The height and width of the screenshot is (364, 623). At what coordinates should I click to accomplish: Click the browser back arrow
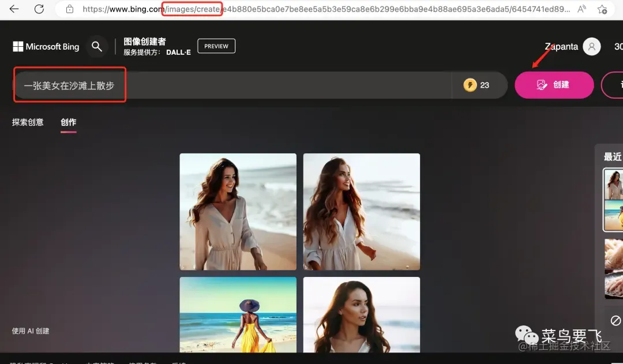14,9
